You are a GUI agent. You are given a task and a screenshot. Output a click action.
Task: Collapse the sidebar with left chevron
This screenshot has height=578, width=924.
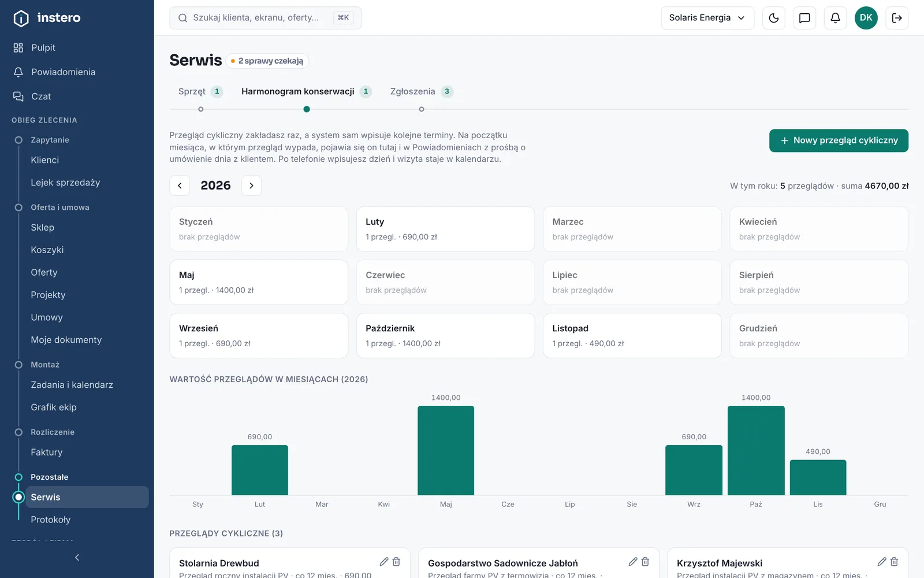[77, 557]
